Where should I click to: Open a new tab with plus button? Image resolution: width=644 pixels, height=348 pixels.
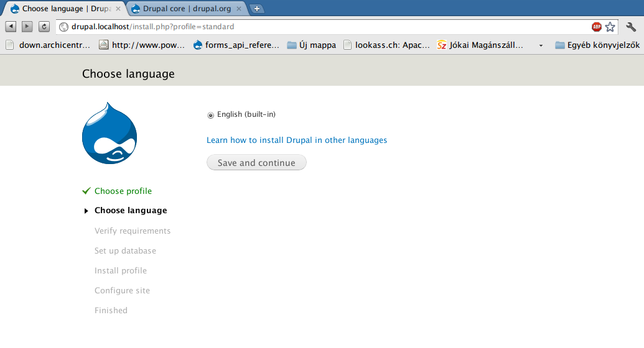257,9
